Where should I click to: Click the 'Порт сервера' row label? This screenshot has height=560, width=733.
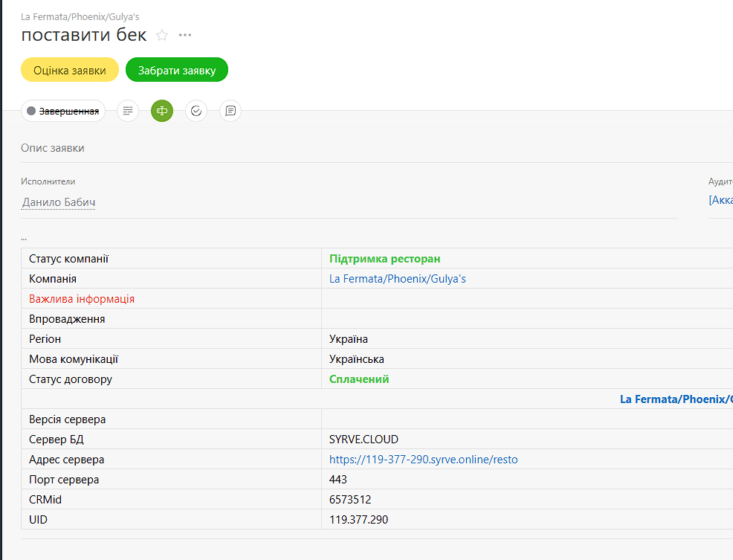click(64, 480)
